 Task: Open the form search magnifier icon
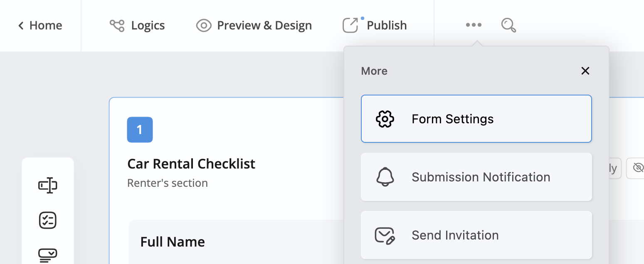tap(508, 25)
